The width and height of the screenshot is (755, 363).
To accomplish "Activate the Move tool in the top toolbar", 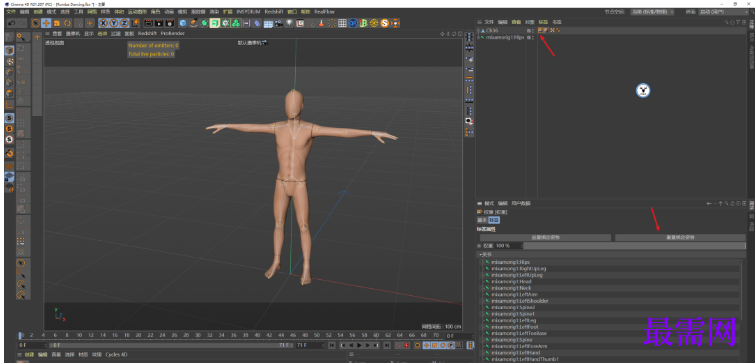I will tap(46, 23).
